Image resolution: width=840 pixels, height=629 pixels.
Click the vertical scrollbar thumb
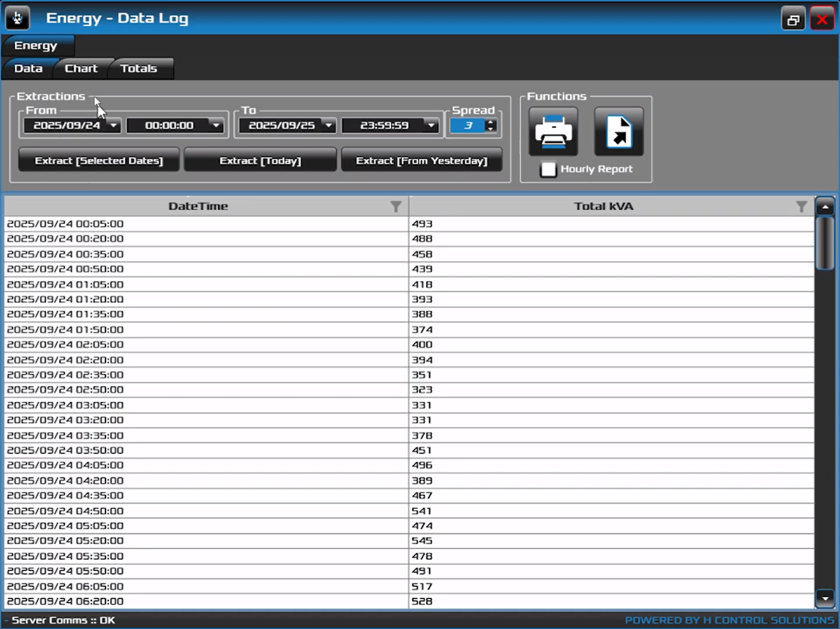[825, 243]
